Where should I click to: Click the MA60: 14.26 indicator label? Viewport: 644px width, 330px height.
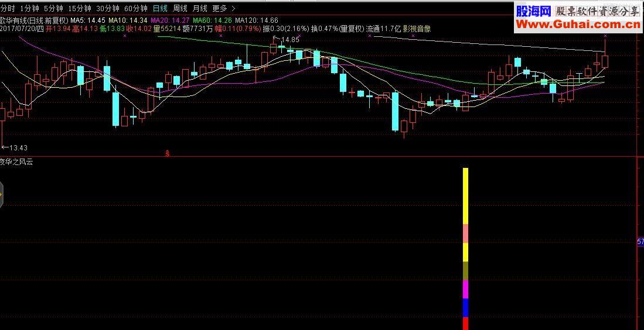tap(212, 20)
